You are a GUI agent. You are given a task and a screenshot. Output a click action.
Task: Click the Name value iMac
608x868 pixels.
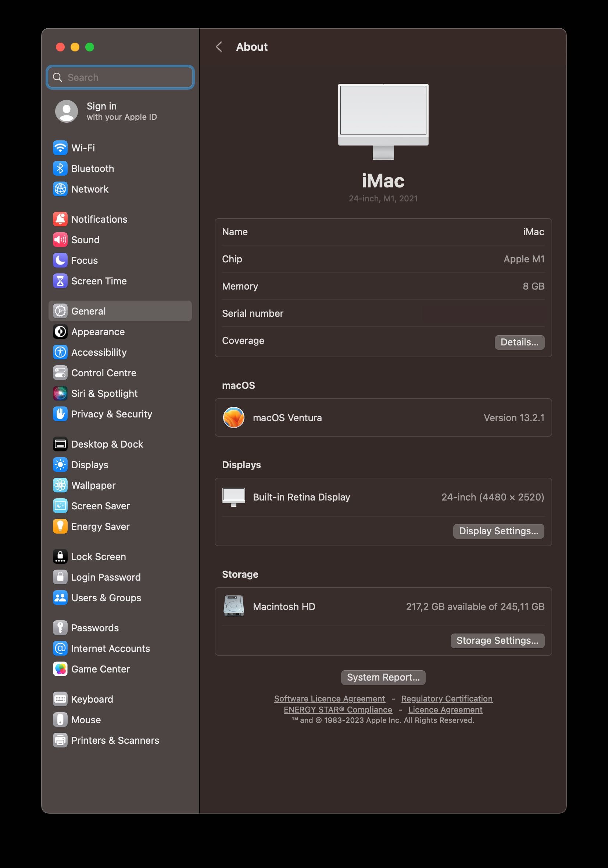533,232
